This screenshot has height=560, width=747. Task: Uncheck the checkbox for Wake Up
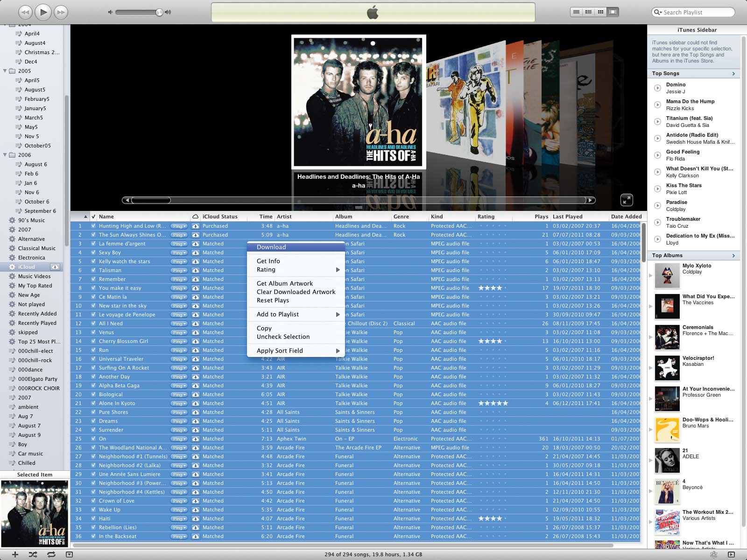tap(93, 510)
